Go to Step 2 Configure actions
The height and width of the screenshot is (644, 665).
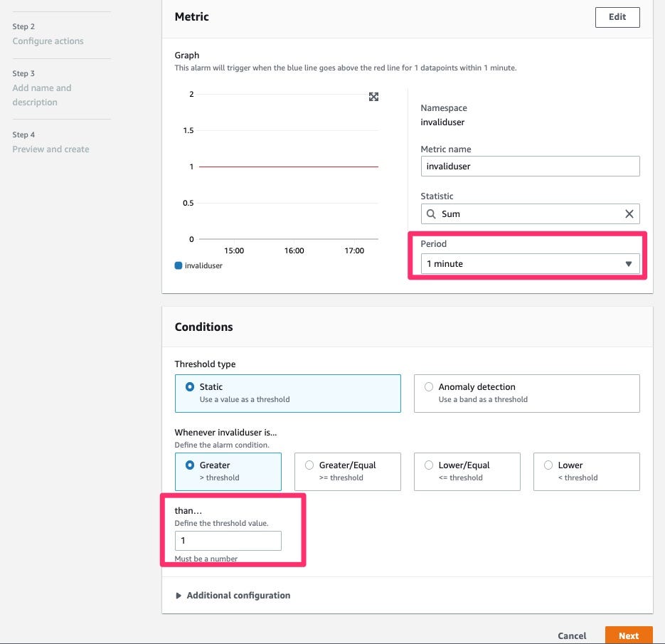tap(48, 41)
